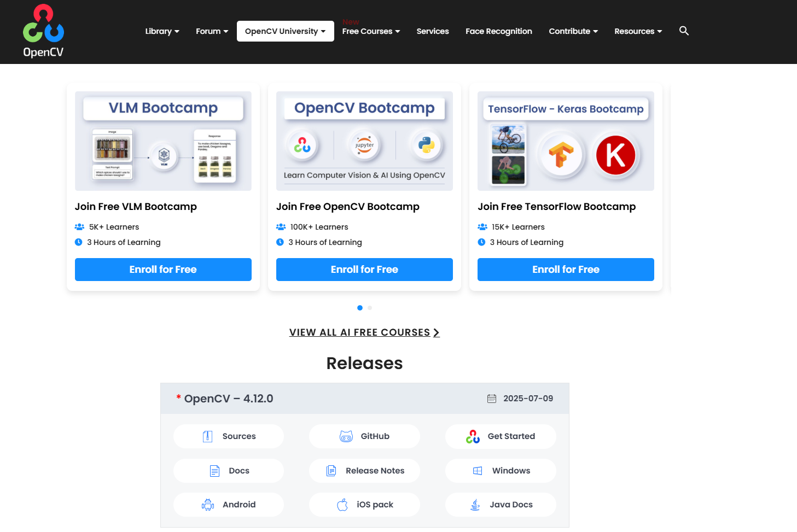Go to the Services menu item
Screen dimensions: 797x532
coord(432,31)
